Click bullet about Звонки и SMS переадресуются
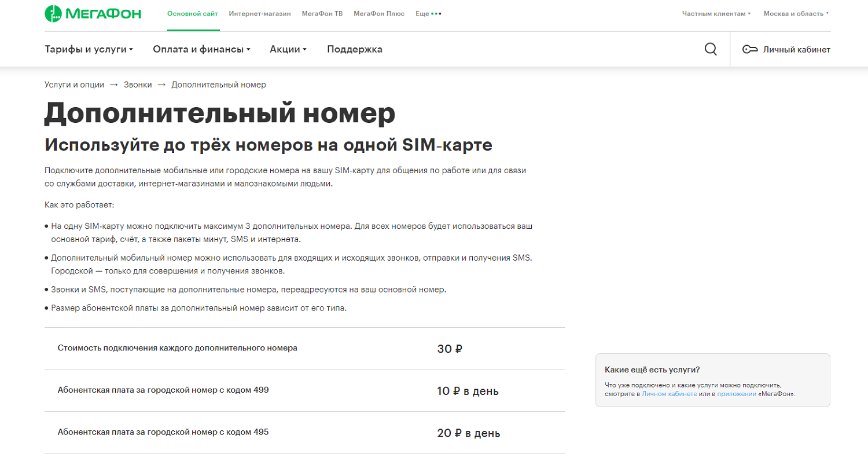The width and height of the screenshot is (868, 461). 245,289
